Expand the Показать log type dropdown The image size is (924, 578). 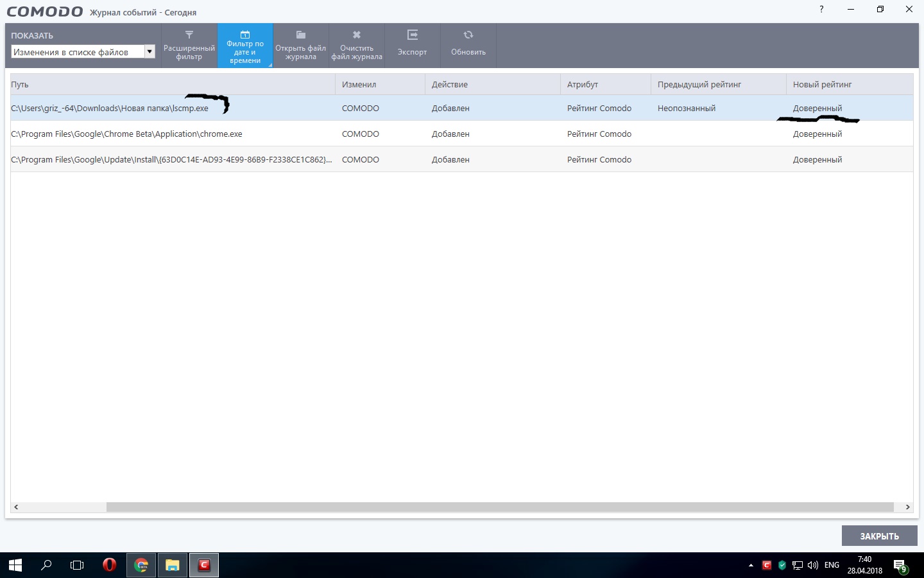(150, 52)
